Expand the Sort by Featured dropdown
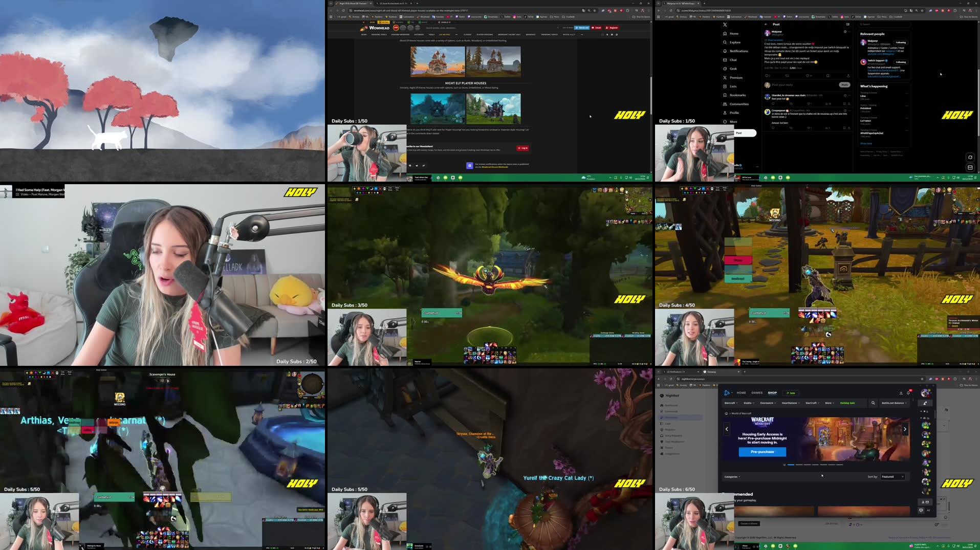This screenshot has width=980, height=550. click(x=893, y=477)
